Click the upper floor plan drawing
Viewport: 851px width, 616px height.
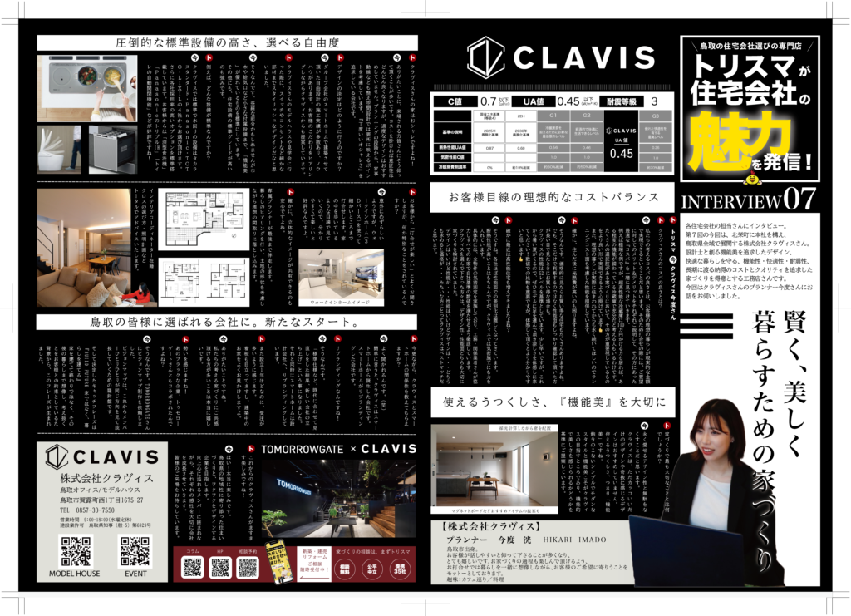pos(206,219)
